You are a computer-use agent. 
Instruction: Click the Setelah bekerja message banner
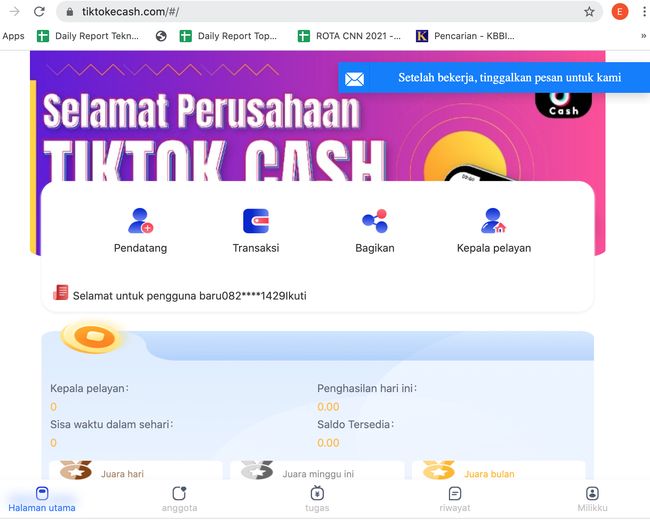click(494, 78)
